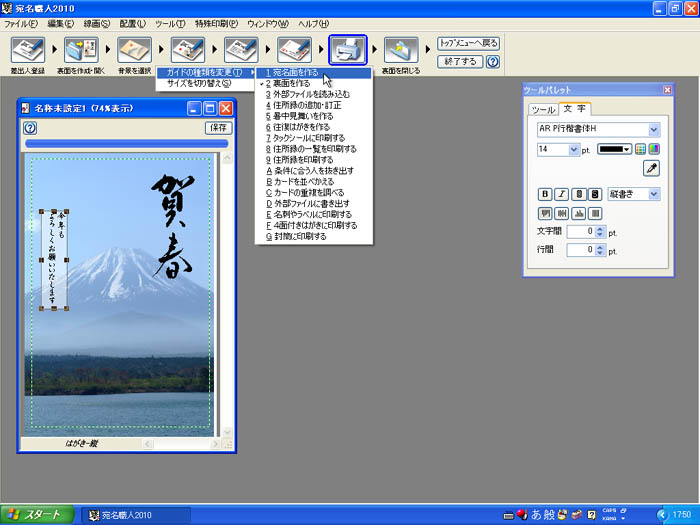Click the Windows スタート button

tap(37, 514)
